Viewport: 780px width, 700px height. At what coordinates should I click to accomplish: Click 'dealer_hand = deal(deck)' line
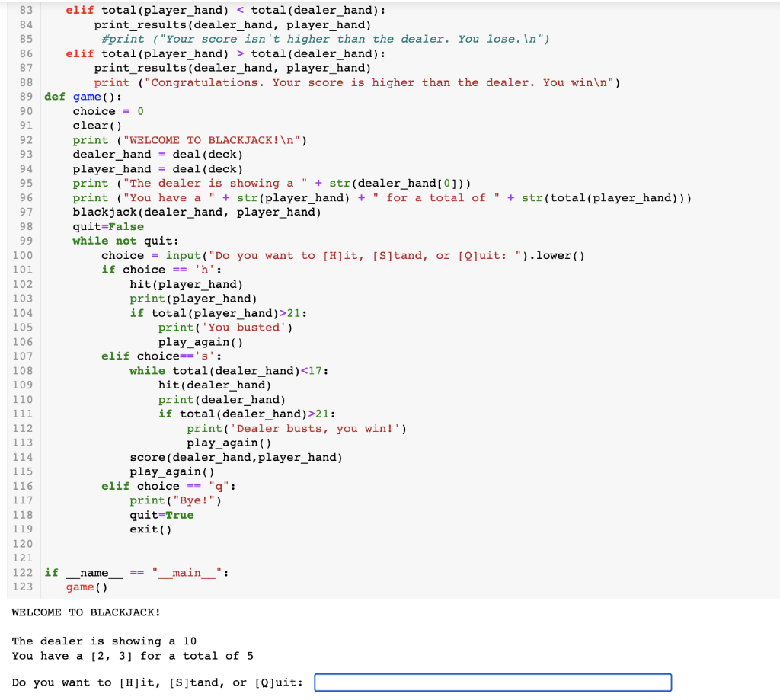tap(158, 154)
